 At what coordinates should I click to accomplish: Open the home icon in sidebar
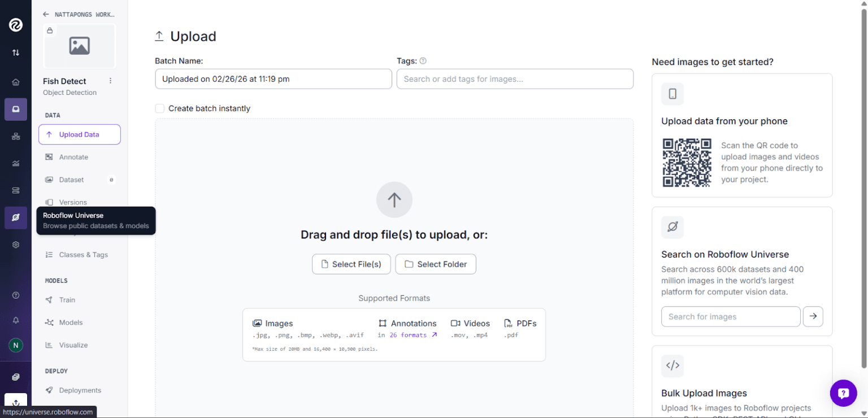point(16,82)
